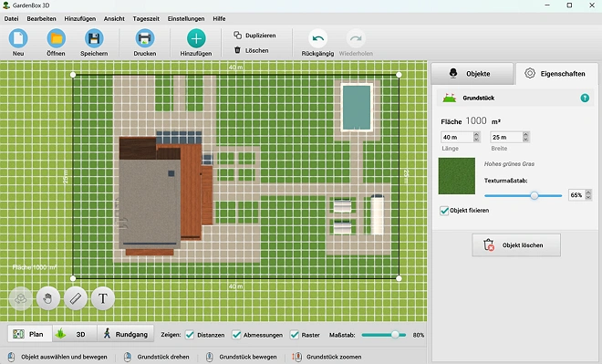Click the mouse icon beside Objekt auswählen und bewegen
602x364 pixels.
coord(11,357)
